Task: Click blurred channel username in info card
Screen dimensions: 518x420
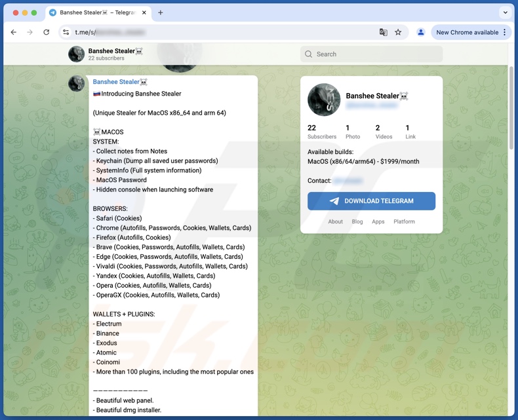Action: (x=372, y=105)
